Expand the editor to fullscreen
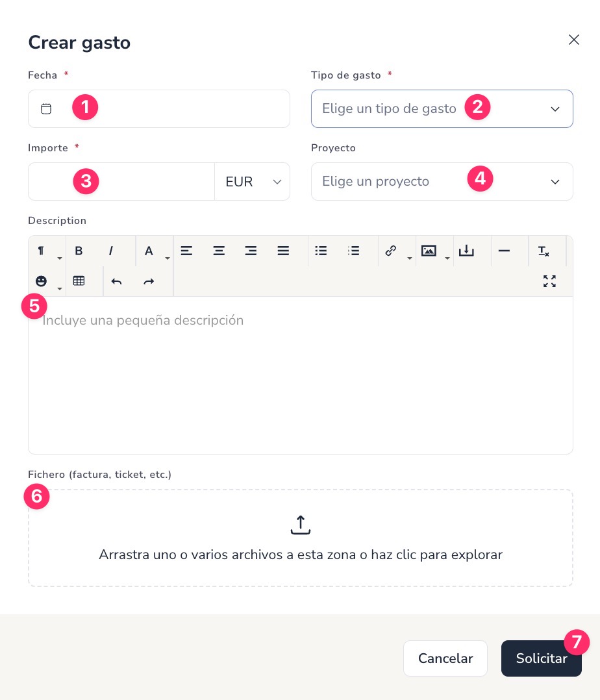This screenshot has width=600, height=700. [x=549, y=281]
